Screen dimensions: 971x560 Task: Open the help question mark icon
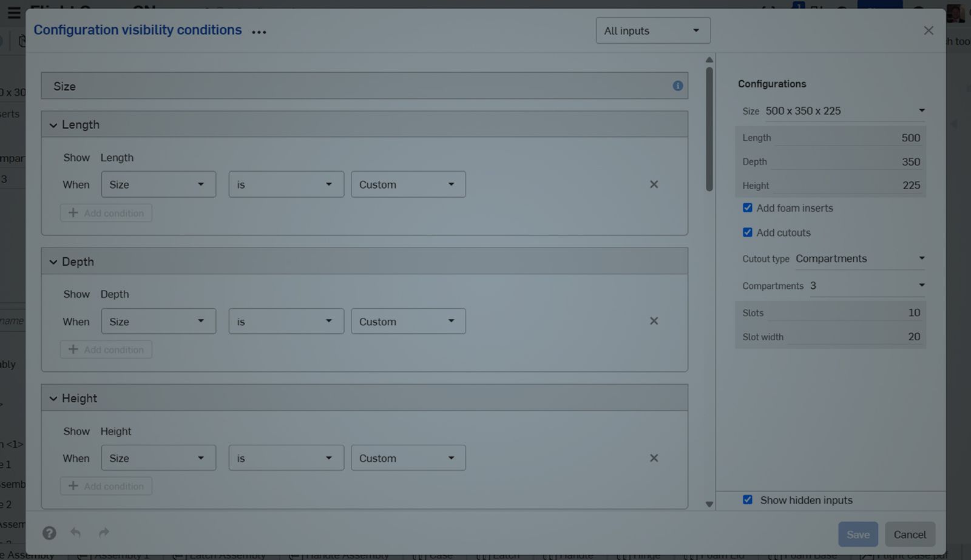pyautogui.click(x=49, y=533)
